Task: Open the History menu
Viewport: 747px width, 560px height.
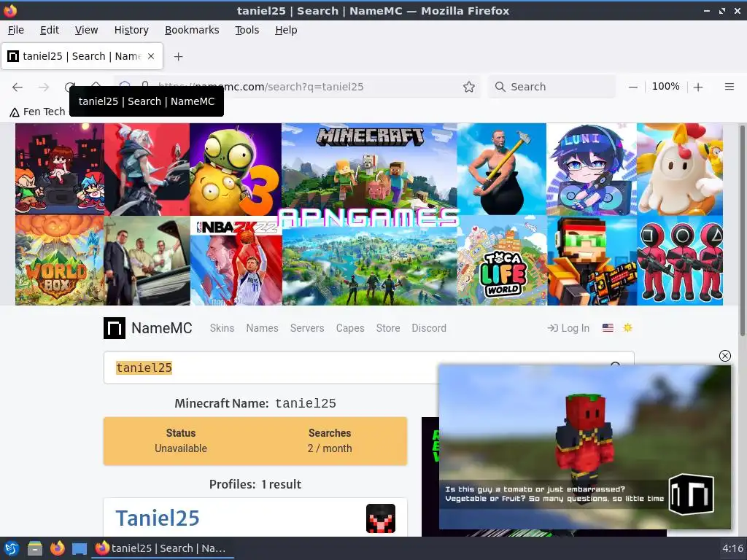Action: tap(131, 30)
